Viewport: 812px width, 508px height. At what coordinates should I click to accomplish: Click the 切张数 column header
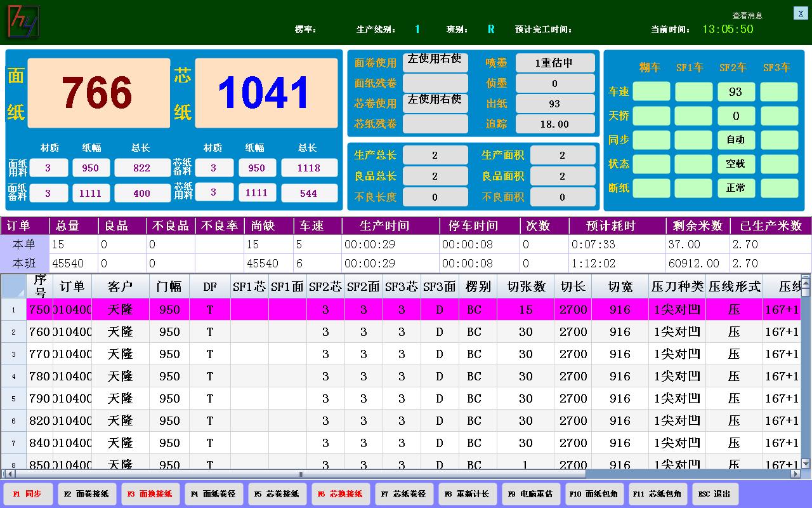[x=526, y=287]
